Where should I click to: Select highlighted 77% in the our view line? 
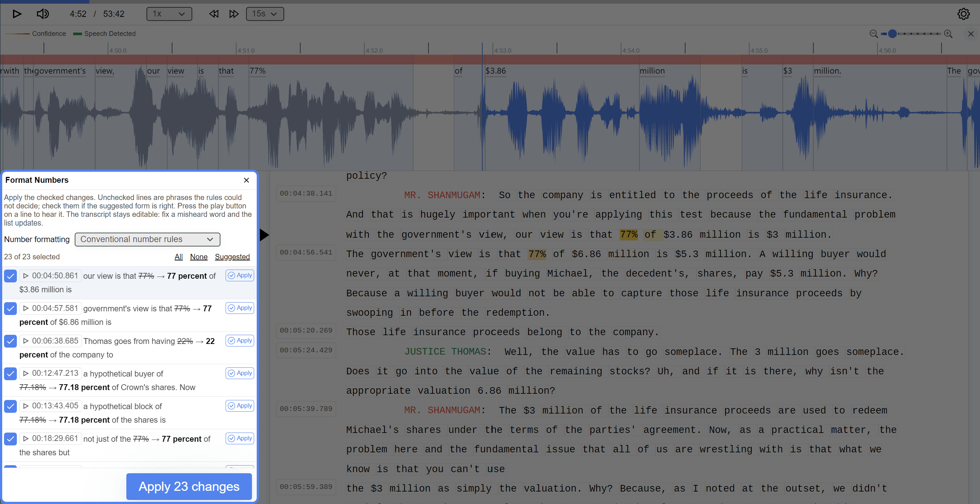coord(629,235)
